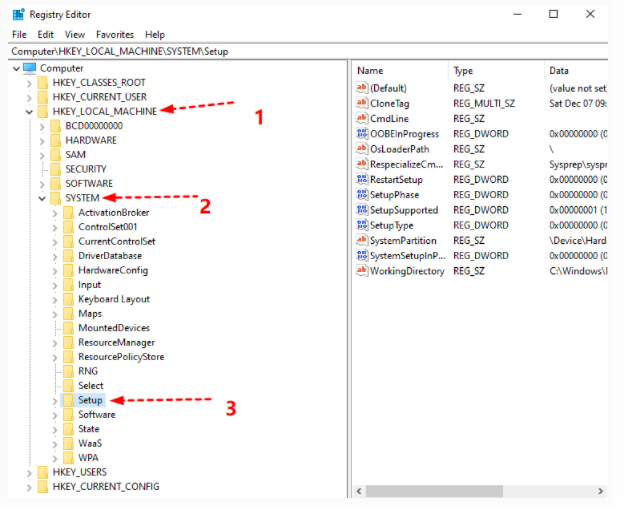Open the Edit menu
Image resolution: width=629 pixels, height=508 pixels.
[x=45, y=35]
